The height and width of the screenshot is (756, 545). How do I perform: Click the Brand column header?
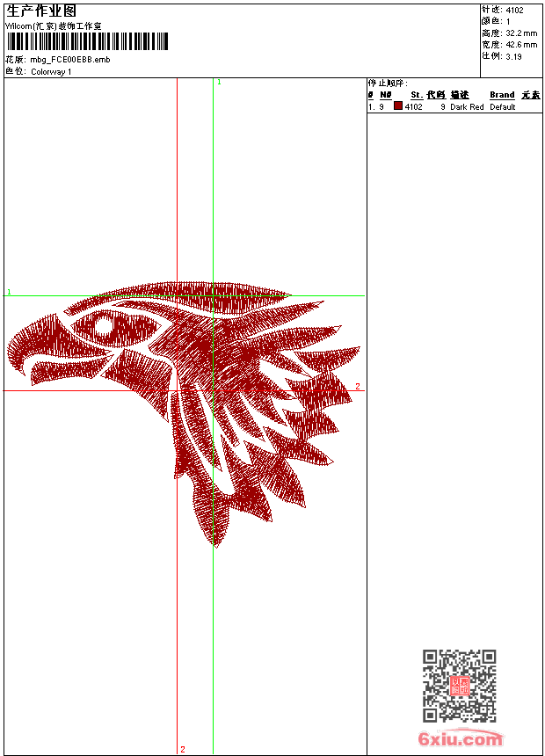coord(502,95)
